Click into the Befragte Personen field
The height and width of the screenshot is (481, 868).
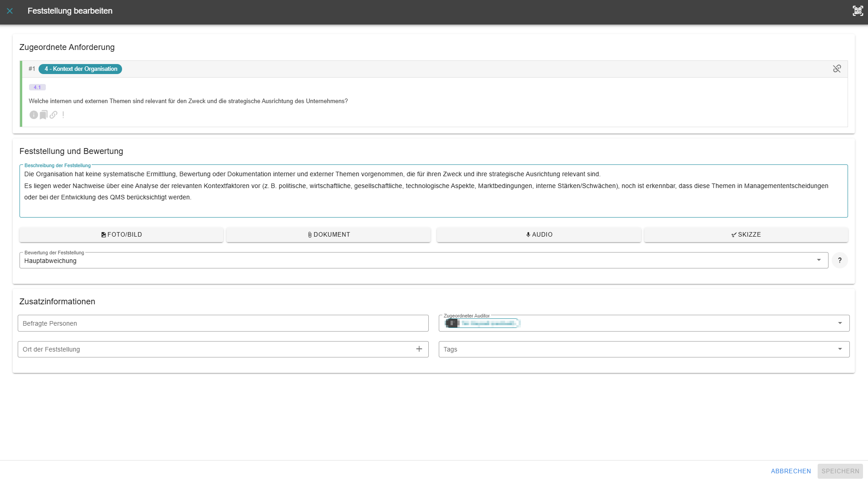[223, 323]
